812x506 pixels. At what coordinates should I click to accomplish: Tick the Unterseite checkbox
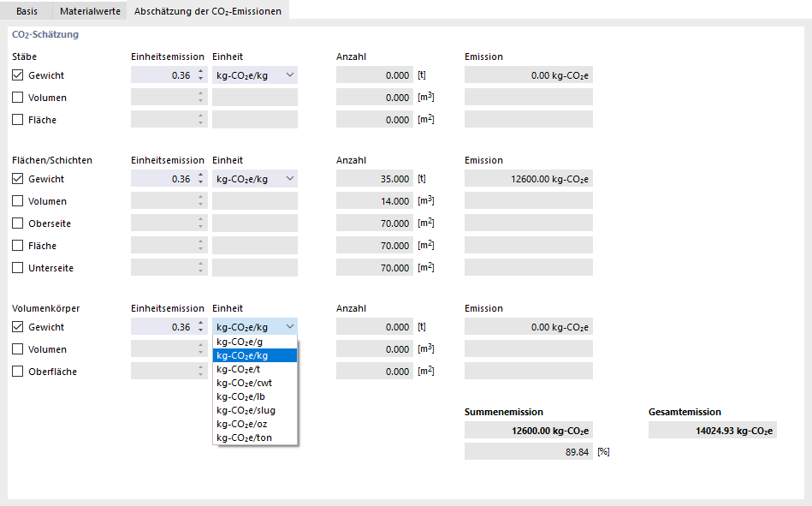18,268
